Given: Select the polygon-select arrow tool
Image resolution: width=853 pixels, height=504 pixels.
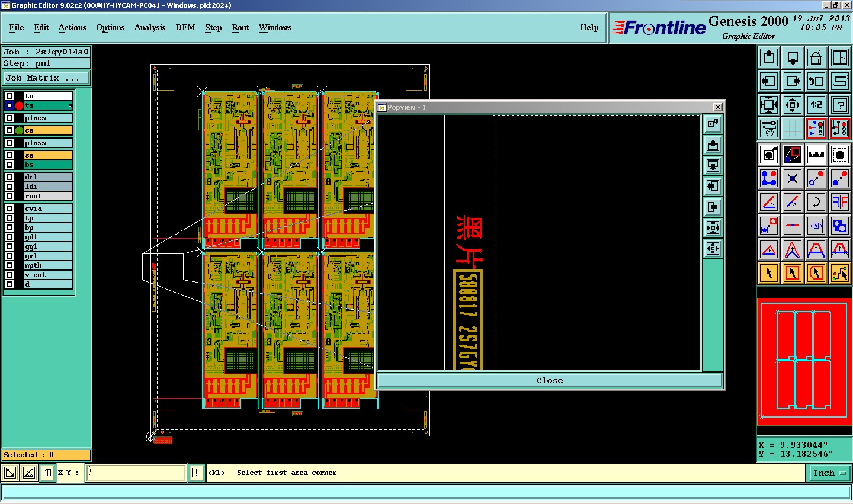Looking at the screenshot, I should click(816, 273).
